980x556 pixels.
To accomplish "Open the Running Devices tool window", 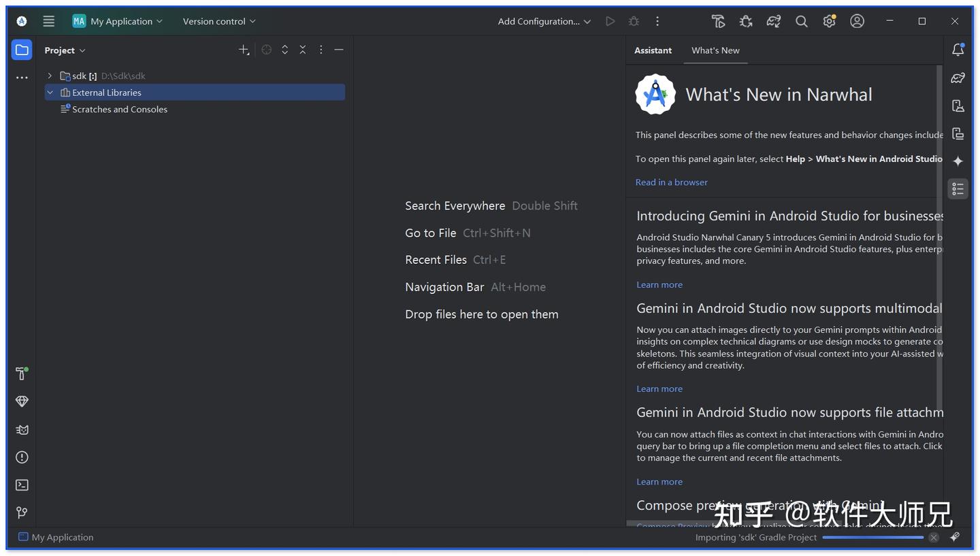I will [x=958, y=133].
